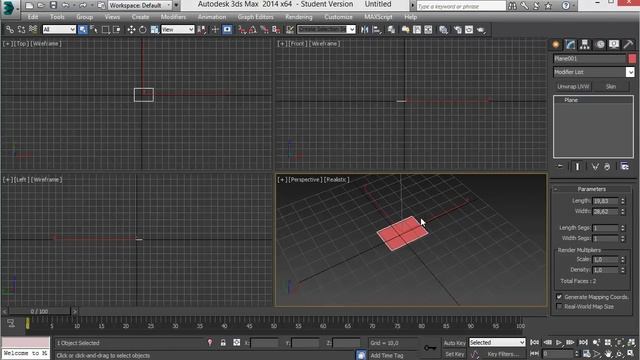Viewport: 640px width, 360px height.
Task: Click the Unwrap UVW modifier button
Action: coord(573,87)
